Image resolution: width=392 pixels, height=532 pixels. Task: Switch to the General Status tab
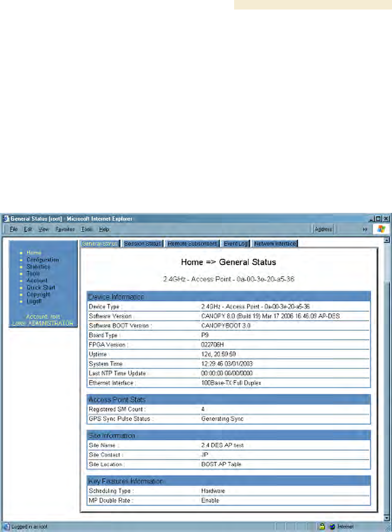coord(100,244)
